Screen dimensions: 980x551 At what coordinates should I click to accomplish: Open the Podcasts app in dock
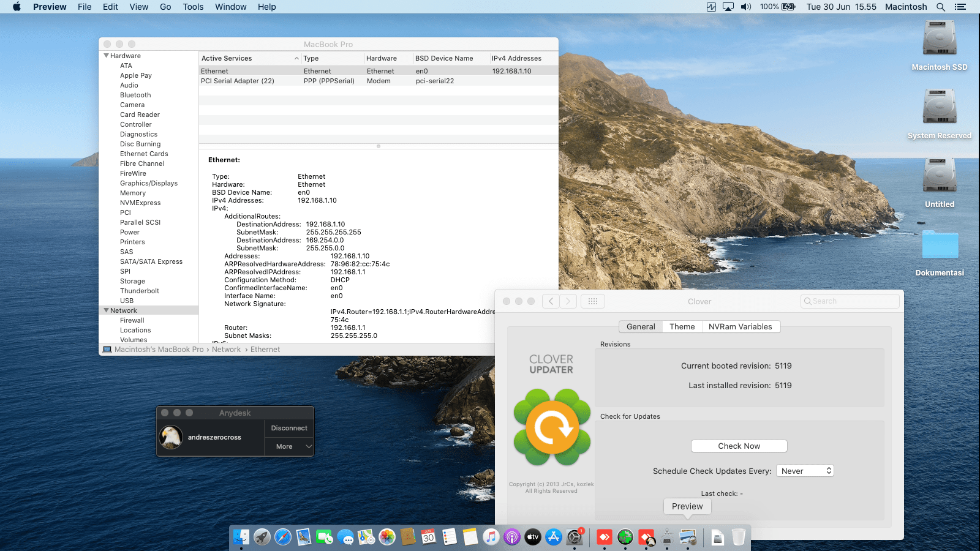(x=511, y=538)
